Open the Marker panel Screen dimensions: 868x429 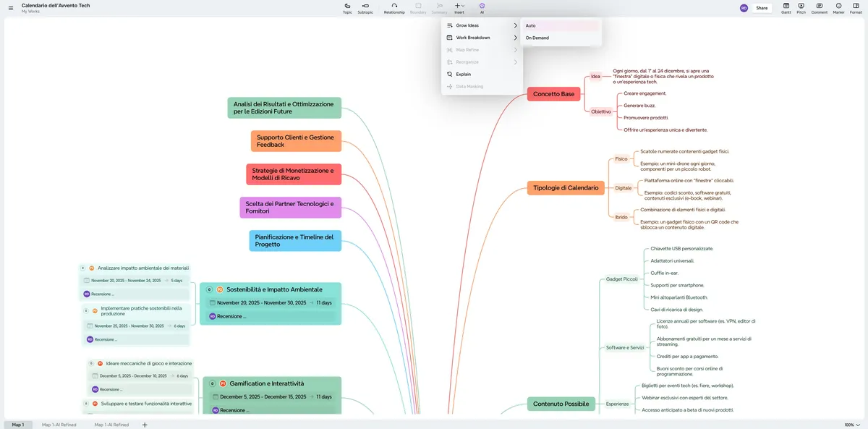839,8
